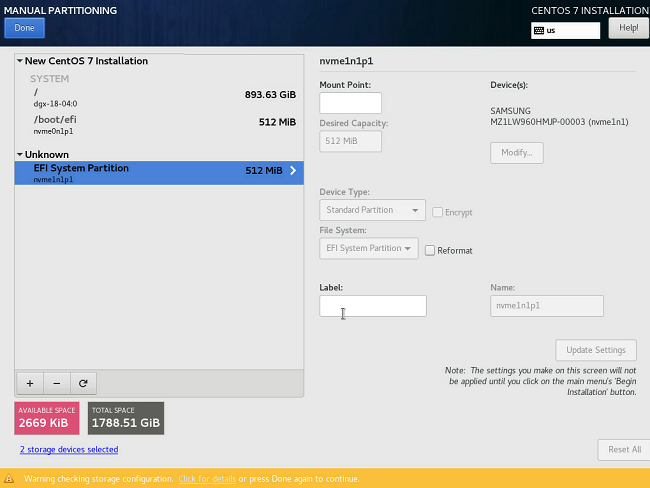Click the 2 storage devices selected link
Screen dimensions: 650x488
pyautogui.click(x=68, y=450)
